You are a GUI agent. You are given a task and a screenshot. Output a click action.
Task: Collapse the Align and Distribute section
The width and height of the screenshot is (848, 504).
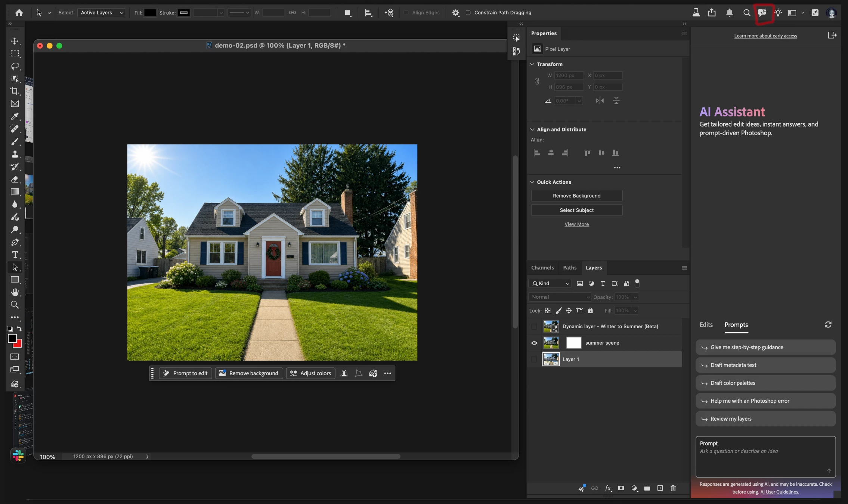(x=532, y=129)
